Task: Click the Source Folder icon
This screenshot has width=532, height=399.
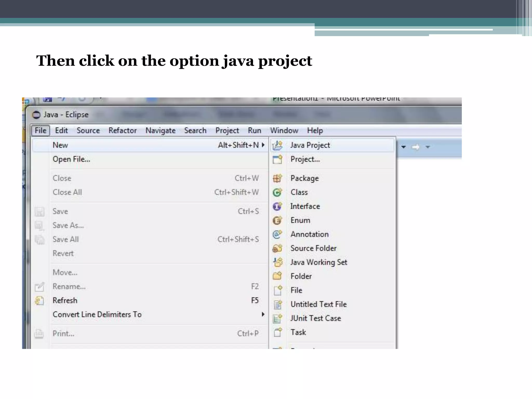Action: (x=277, y=248)
